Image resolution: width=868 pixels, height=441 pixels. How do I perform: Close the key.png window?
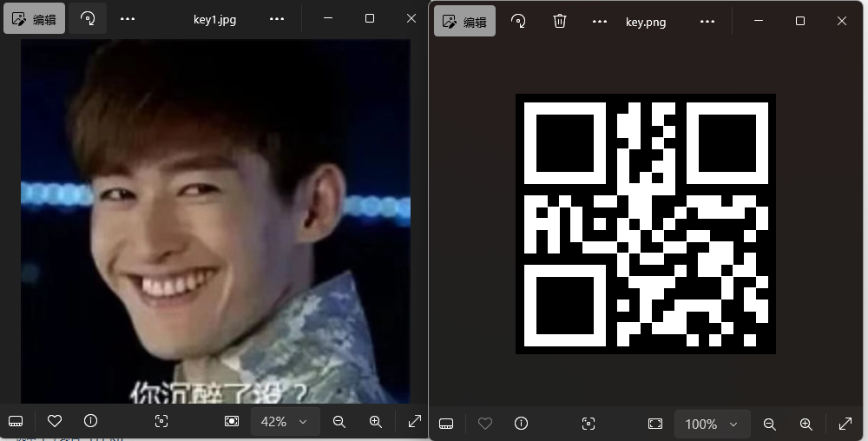841,21
